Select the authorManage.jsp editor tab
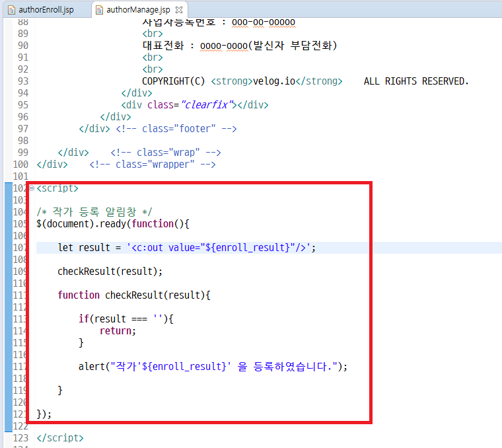Screen dimensions: 502x448 click(138, 10)
